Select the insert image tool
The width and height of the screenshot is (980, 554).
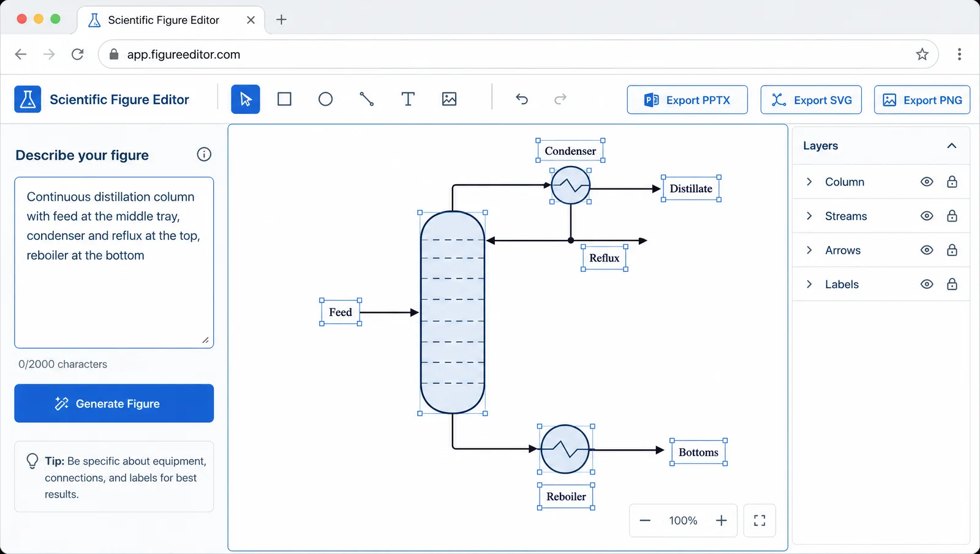pos(449,99)
